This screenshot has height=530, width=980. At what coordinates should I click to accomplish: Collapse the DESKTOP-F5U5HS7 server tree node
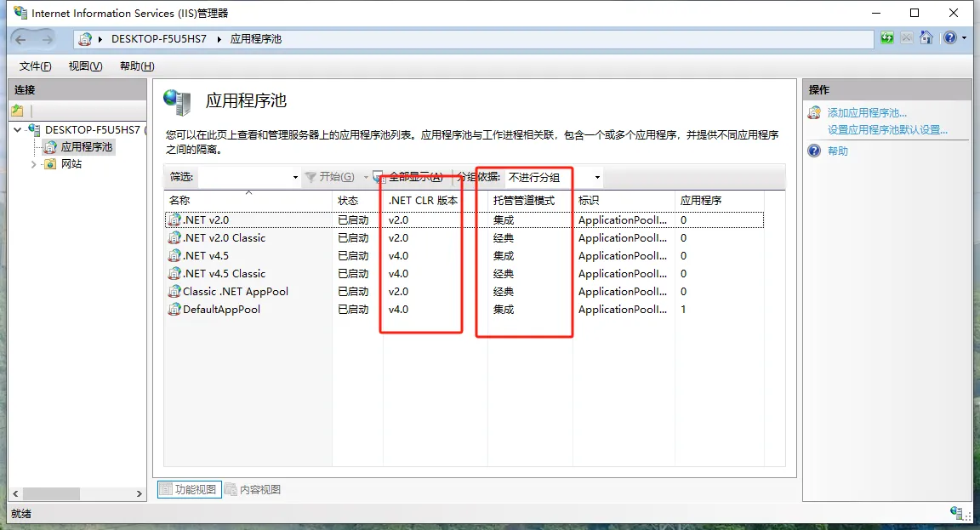pyautogui.click(x=18, y=130)
